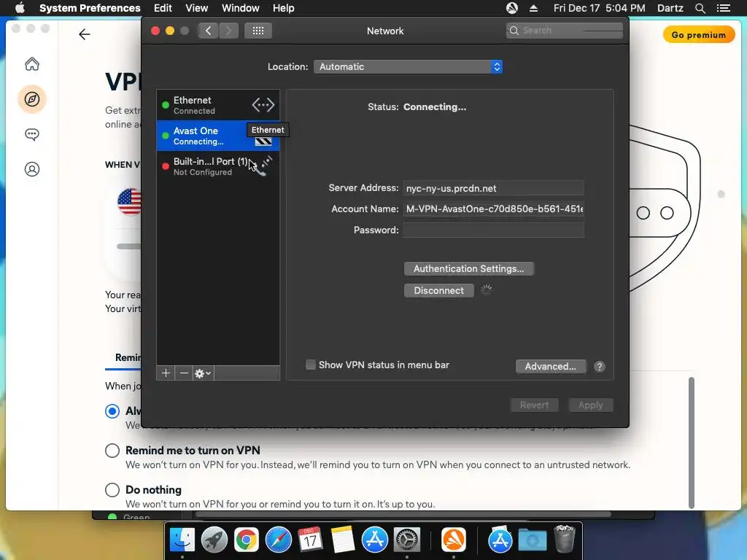Open the Trash in the Dock
Image resolution: width=747 pixels, height=560 pixels.
tap(565, 539)
